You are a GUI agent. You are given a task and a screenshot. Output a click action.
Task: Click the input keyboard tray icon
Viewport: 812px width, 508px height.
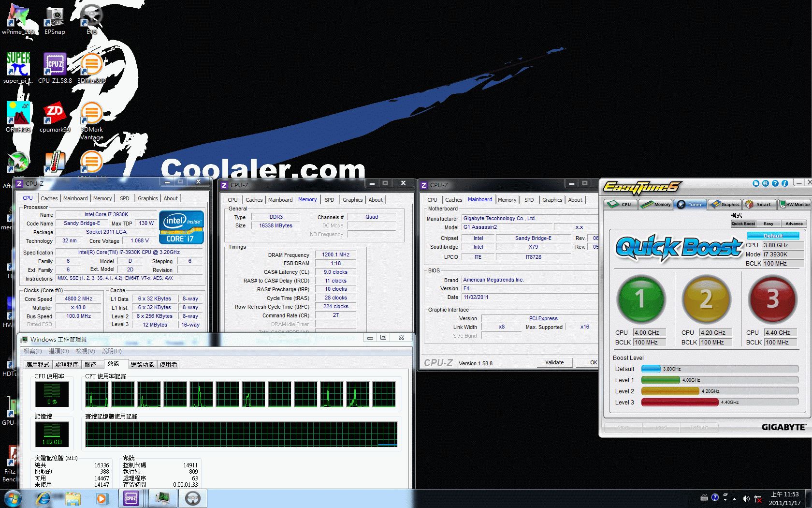point(704,498)
